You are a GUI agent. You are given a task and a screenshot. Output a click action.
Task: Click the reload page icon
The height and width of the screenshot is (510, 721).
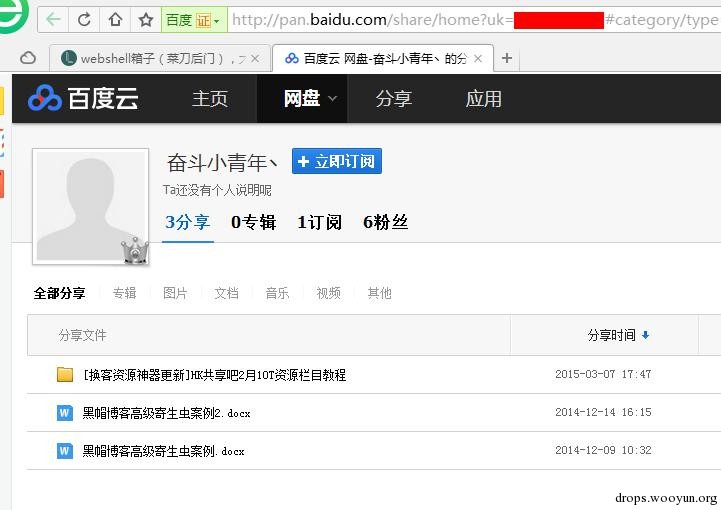84,20
